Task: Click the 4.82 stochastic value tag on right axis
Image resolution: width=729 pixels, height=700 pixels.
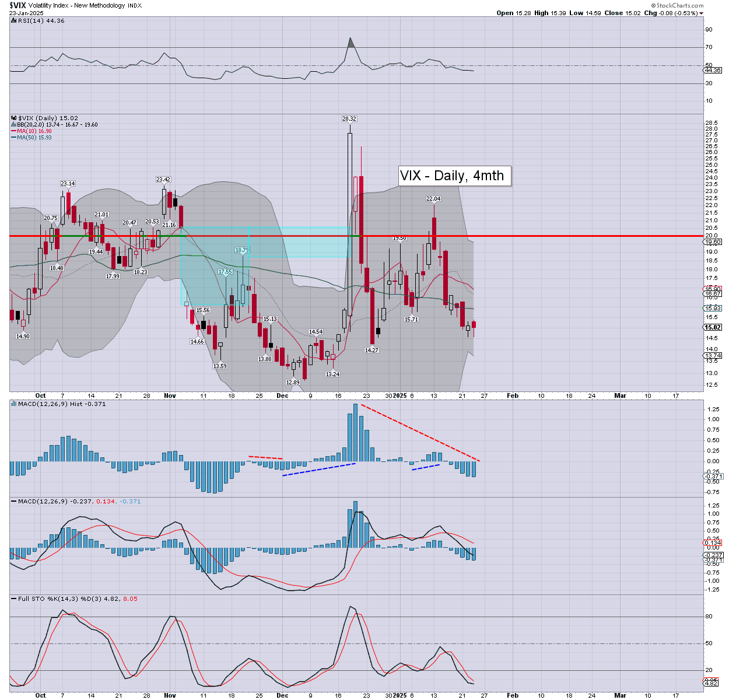Action: (x=712, y=683)
